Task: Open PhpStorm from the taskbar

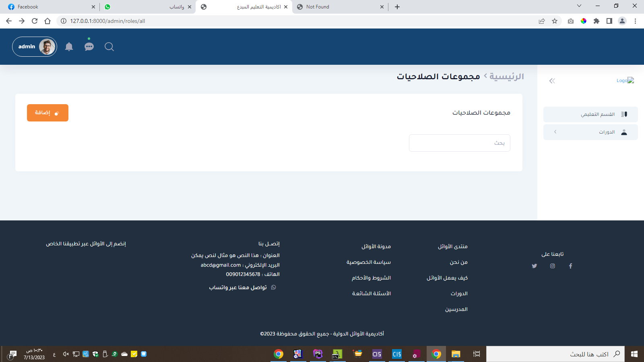Action: pyautogui.click(x=318, y=354)
